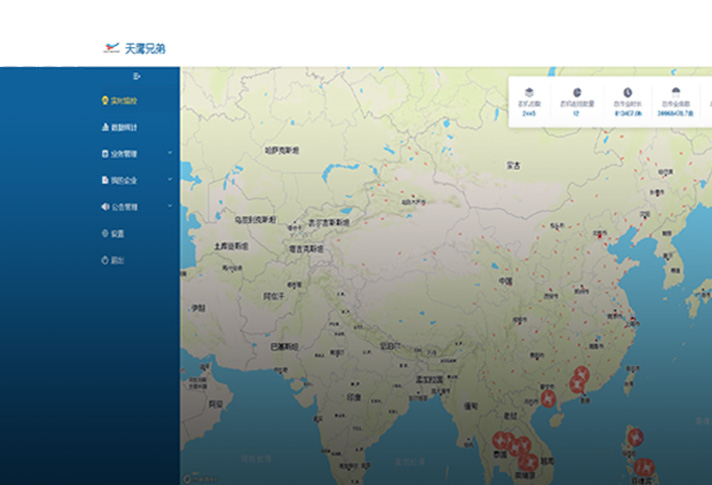The image size is (712, 485).
Task: Click the 塔吉克斯坦 map label
Action: pyautogui.click(x=307, y=249)
